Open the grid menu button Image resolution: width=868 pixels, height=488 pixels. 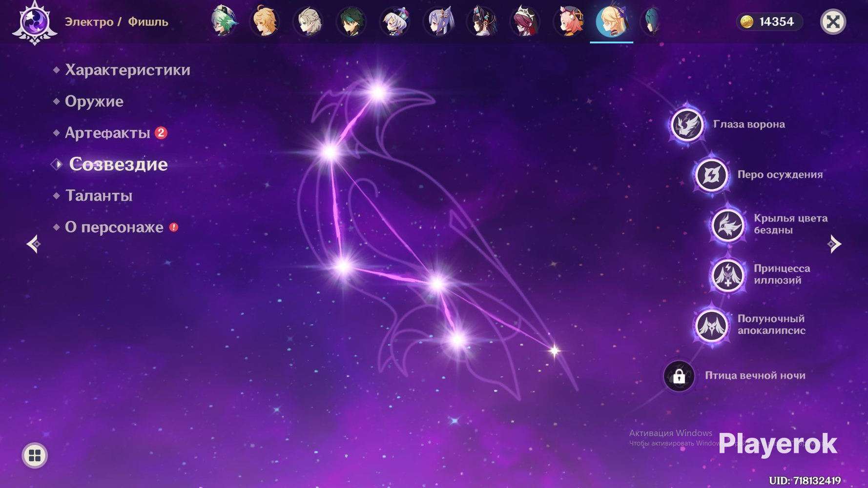pos(35,455)
